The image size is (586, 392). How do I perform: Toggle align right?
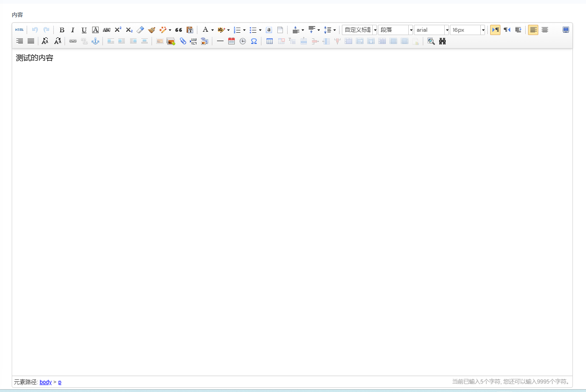pos(20,41)
